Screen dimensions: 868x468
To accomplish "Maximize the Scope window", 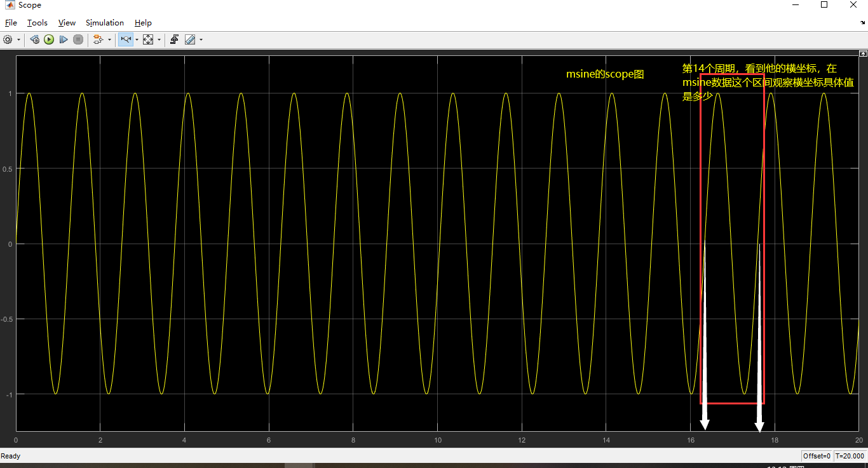I will [824, 5].
